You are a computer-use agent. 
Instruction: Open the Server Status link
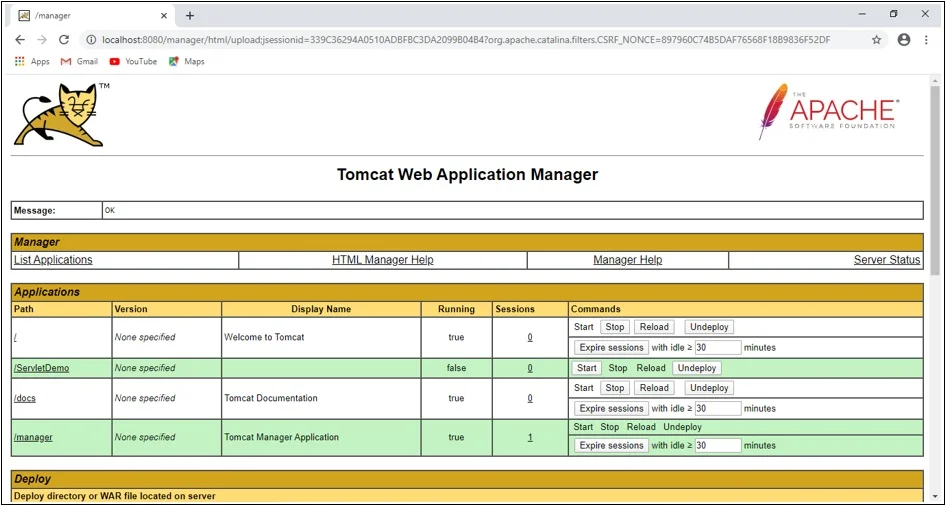tap(886, 260)
